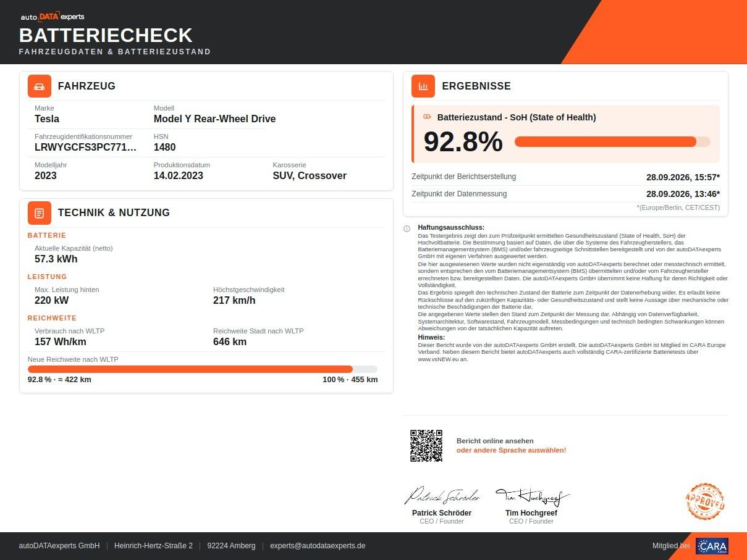Screen dimensions: 747x560
Task: Click the REICHWEITE section heading
Action: tap(53, 318)
